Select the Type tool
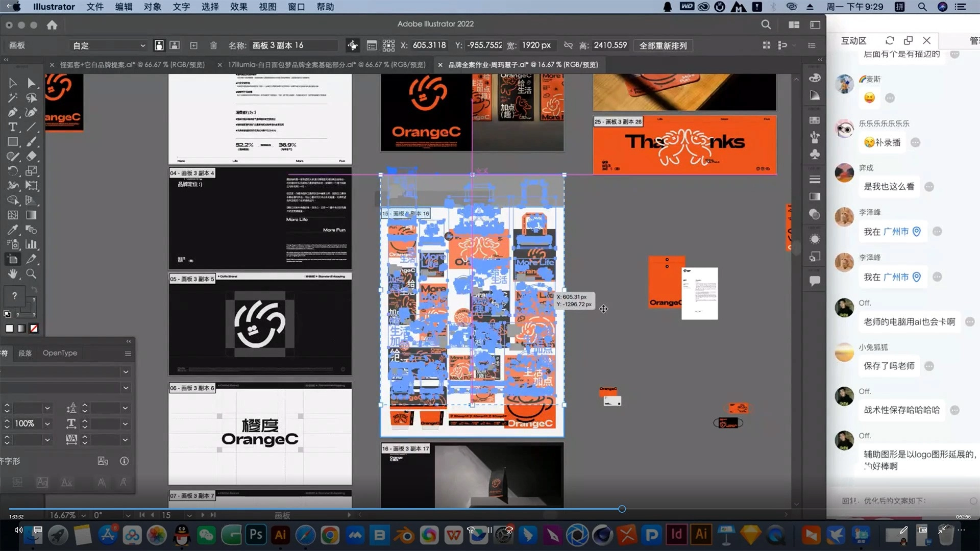 12,127
